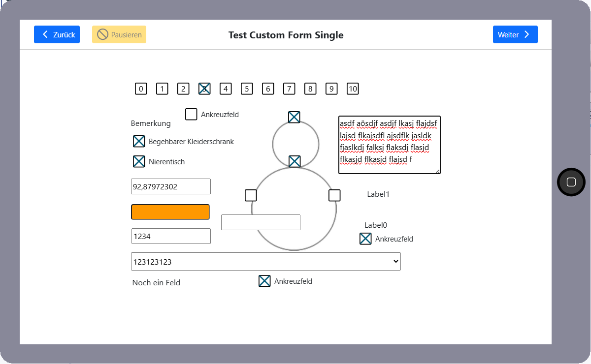591x364 pixels.
Task: Focus the field containing 92,87972302
Action: pyautogui.click(x=170, y=186)
